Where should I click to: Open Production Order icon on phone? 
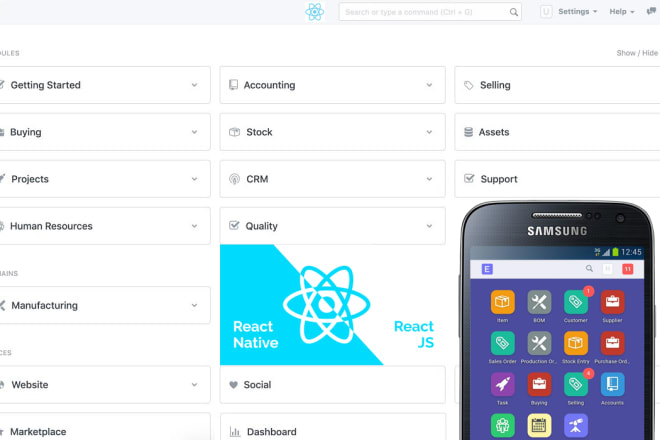tap(539, 343)
